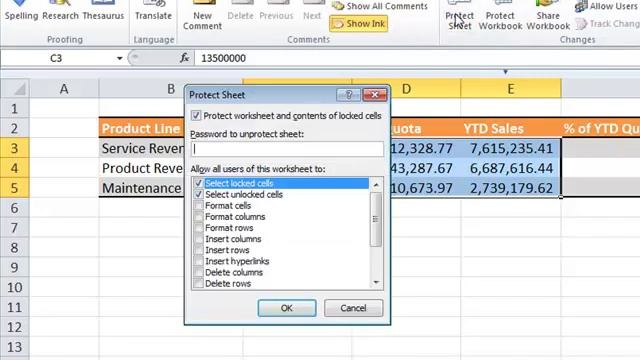
Task: Click Delete comment button
Action: pos(240,11)
